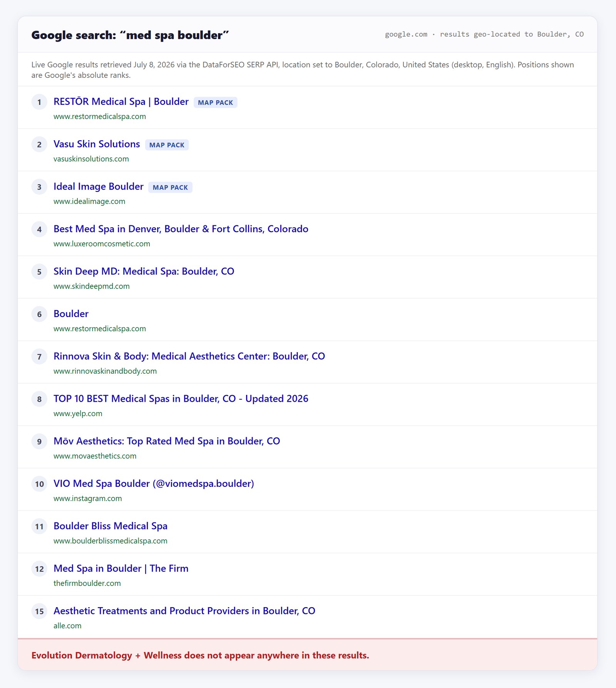616x688 pixels.
Task: Click the rank 2 position badge
Action: click(39, 144)
